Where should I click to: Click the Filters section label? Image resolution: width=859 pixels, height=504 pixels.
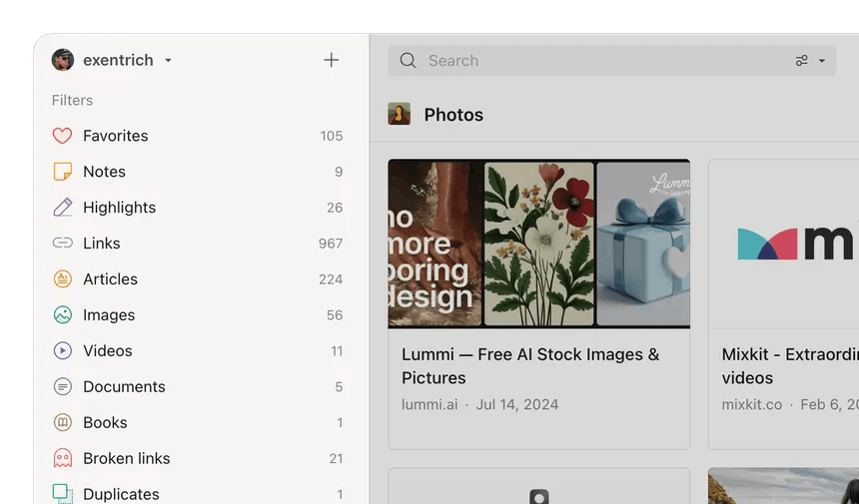[72, 100]
